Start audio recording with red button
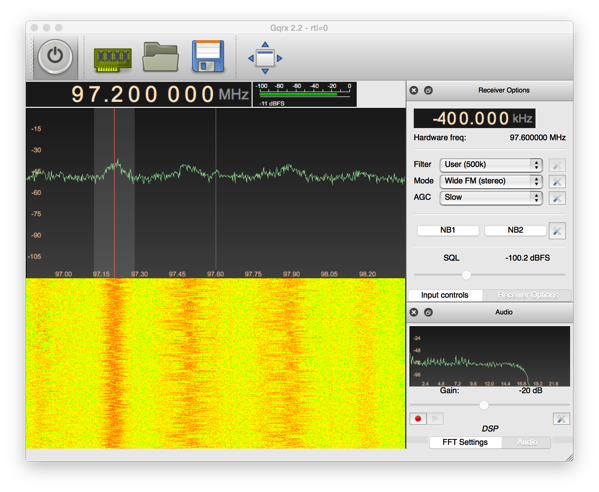The width and height of the screenshot is (599, 492). click(418, 419)
